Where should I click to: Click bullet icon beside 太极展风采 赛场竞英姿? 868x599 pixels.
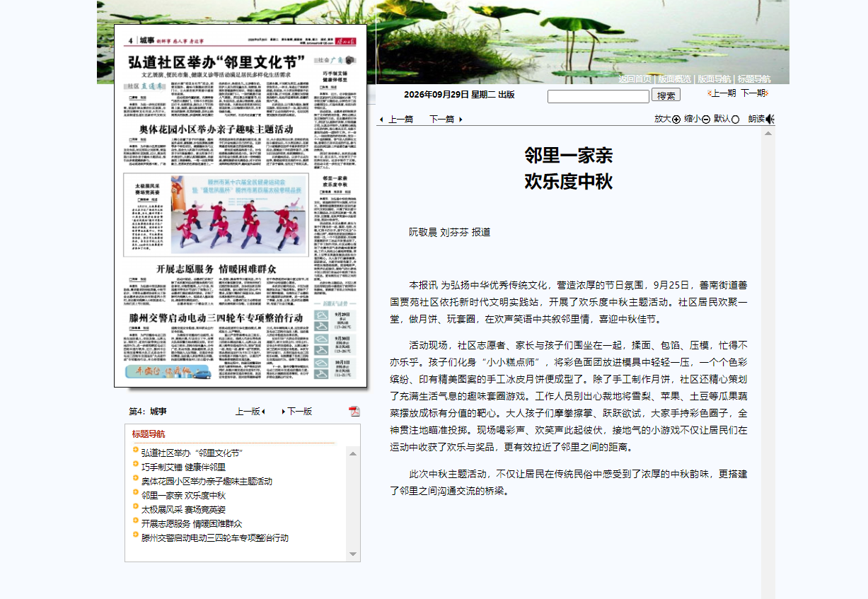pos(135,506)
